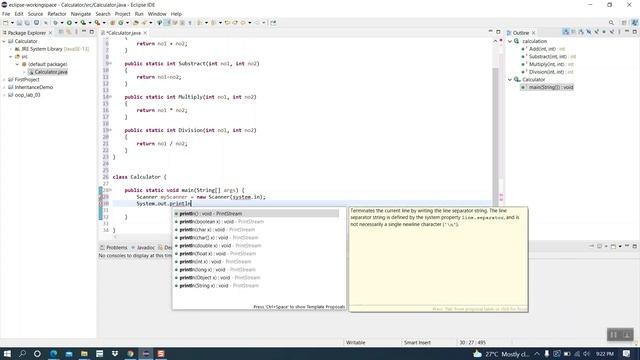This screenshot has height=360, width=640.
Task: Click the toolbar Search magnifier icon
Action: (611, 23)
